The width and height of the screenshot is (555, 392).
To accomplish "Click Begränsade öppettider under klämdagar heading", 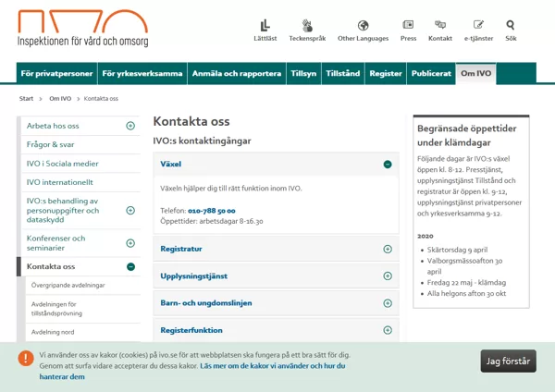I will [466, 136].
